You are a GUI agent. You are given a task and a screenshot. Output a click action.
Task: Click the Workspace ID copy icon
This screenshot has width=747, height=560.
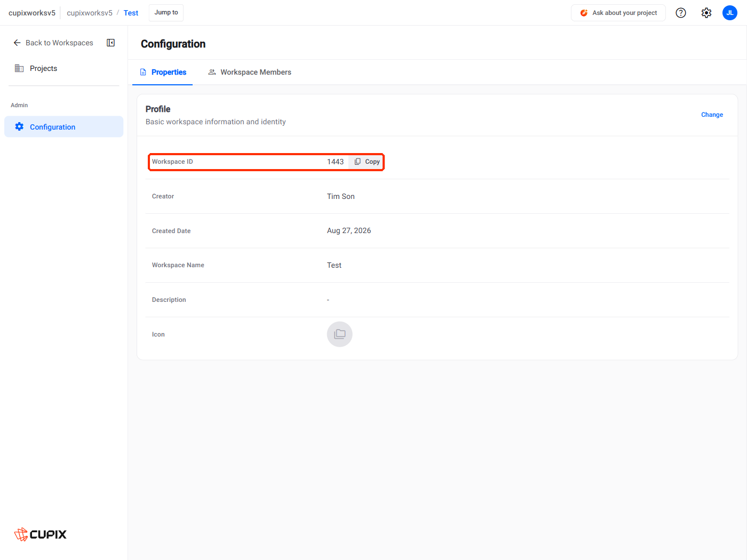[357, 162]
